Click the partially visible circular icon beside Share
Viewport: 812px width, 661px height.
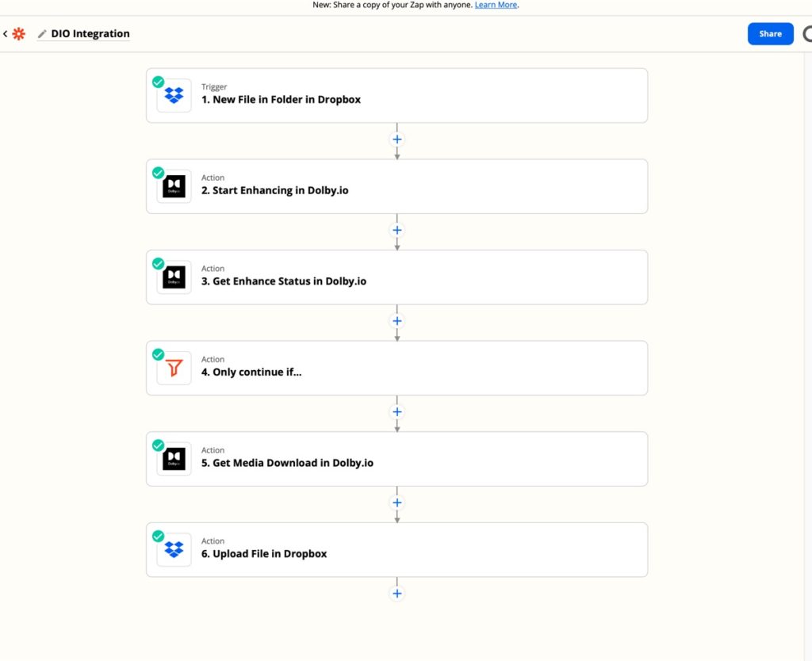(807, 33)
